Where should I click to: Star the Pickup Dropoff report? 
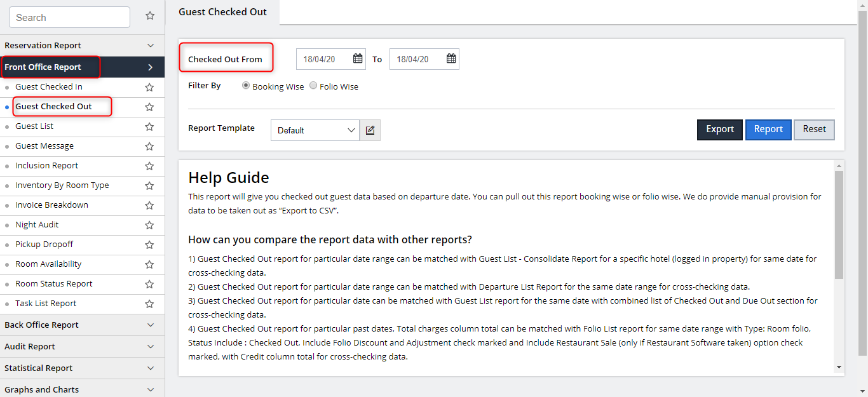tap(149, 245)
